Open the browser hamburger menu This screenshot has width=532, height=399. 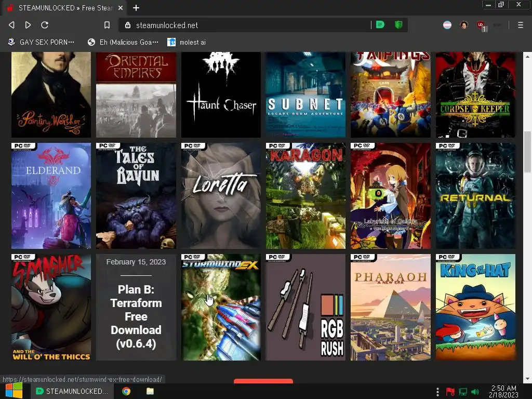[x=520, y=25]
